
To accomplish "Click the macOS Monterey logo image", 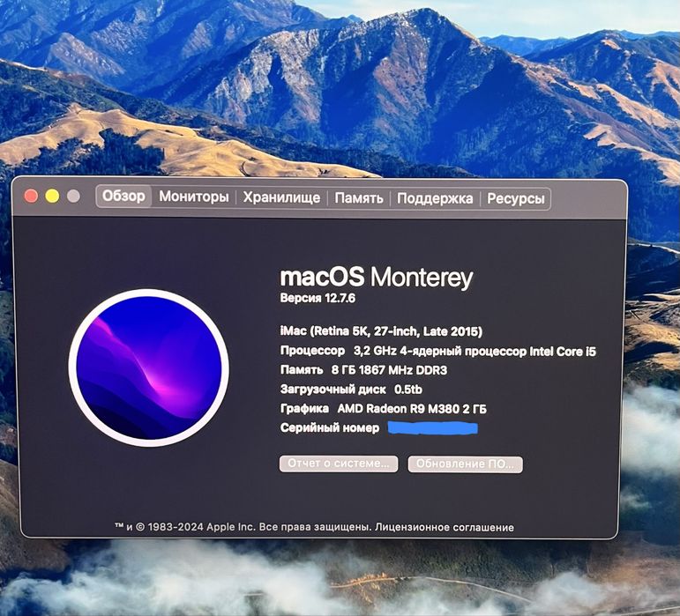I will [148, 367].
